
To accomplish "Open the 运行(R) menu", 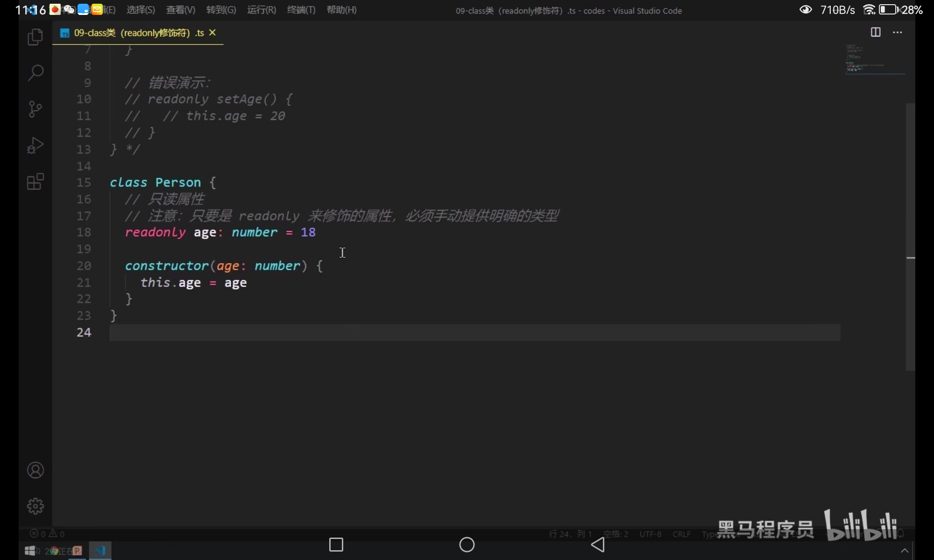I will pyautogui.click(x=261, y=10).
